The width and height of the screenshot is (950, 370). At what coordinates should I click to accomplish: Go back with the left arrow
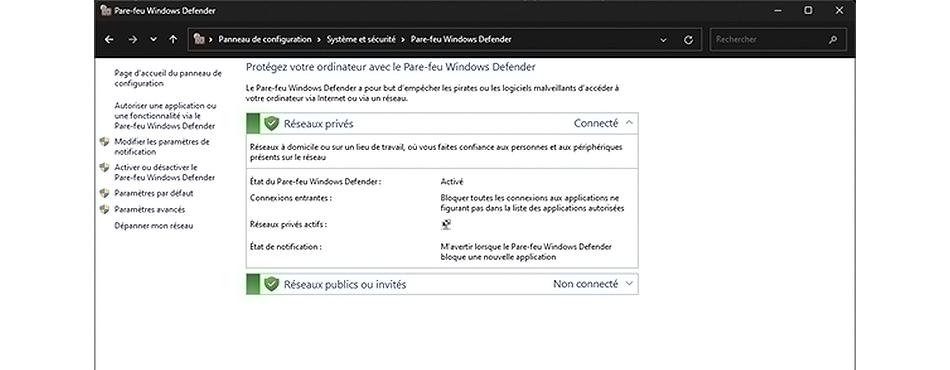click(109, 39)
